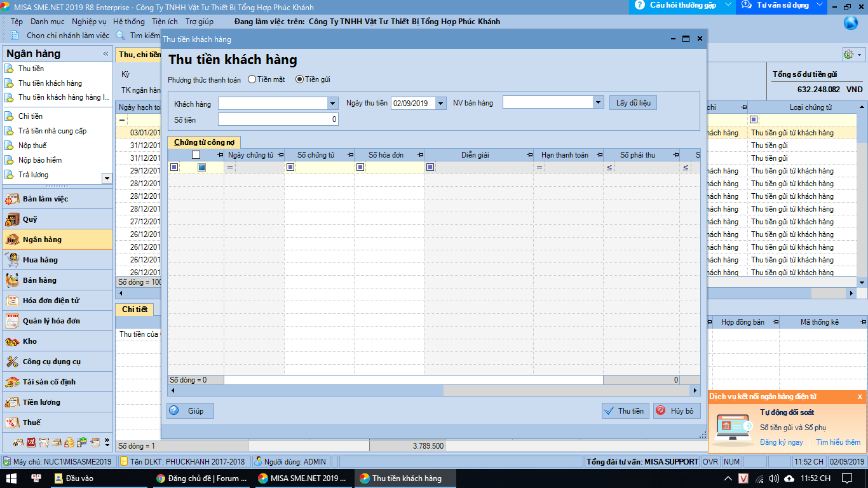The image size is (868, 488).
Task: Select the Tiền gửi payment option
Action: (299, 79)
